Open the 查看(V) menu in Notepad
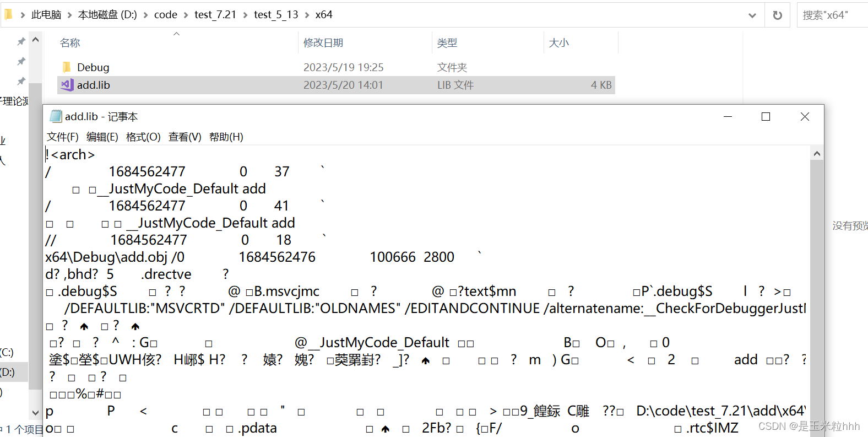This screenshot has width=868, height=437. [x=185, y=137]
